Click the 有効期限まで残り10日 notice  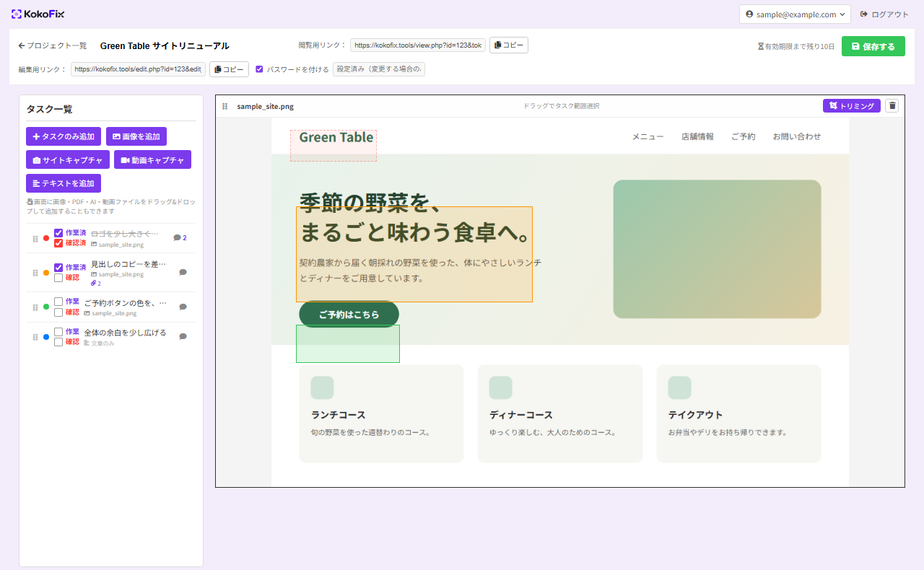(x=796, y=46)
